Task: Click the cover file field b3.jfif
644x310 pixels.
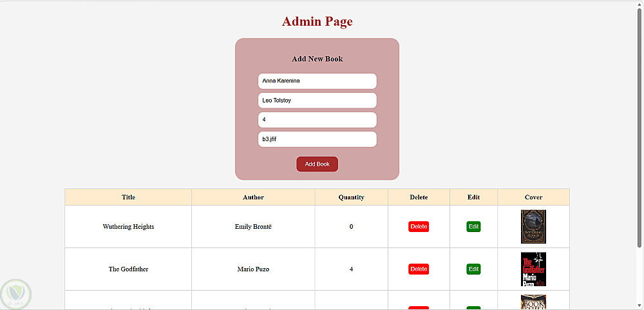Action: [317, 139]
